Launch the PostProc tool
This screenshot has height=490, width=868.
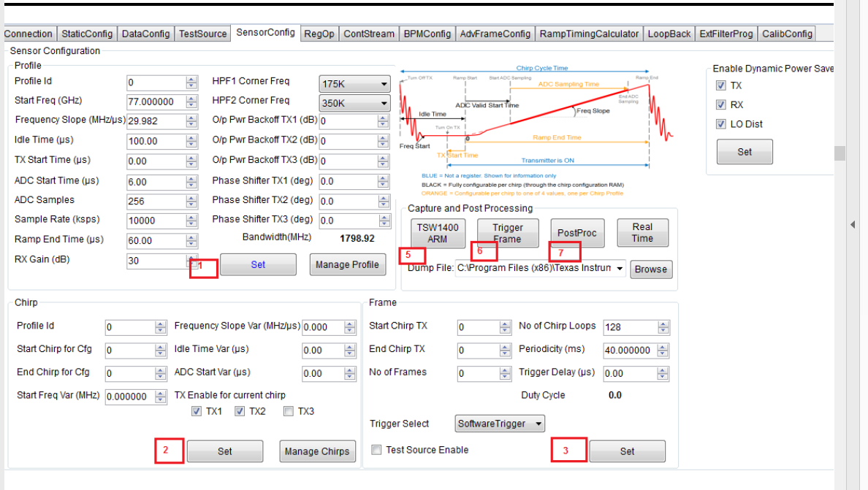pyautogui.click(x=576, y=233)
